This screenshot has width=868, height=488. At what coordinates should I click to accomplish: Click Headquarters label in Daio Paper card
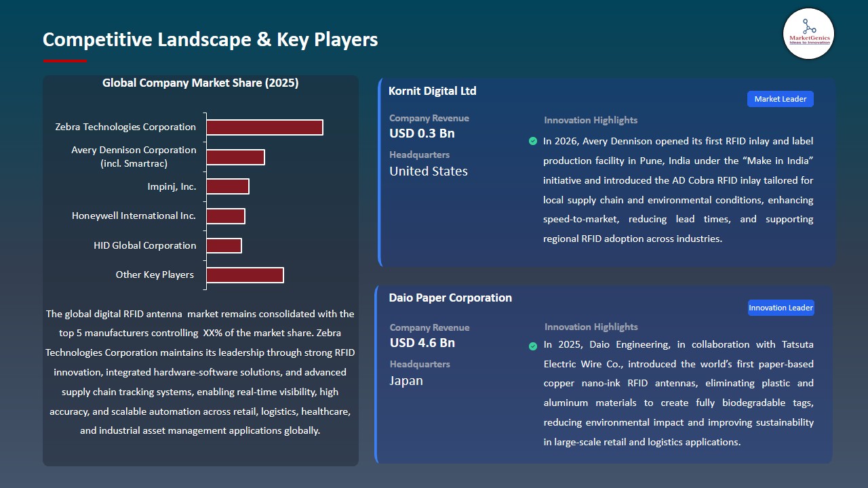(x=419, y=364)
